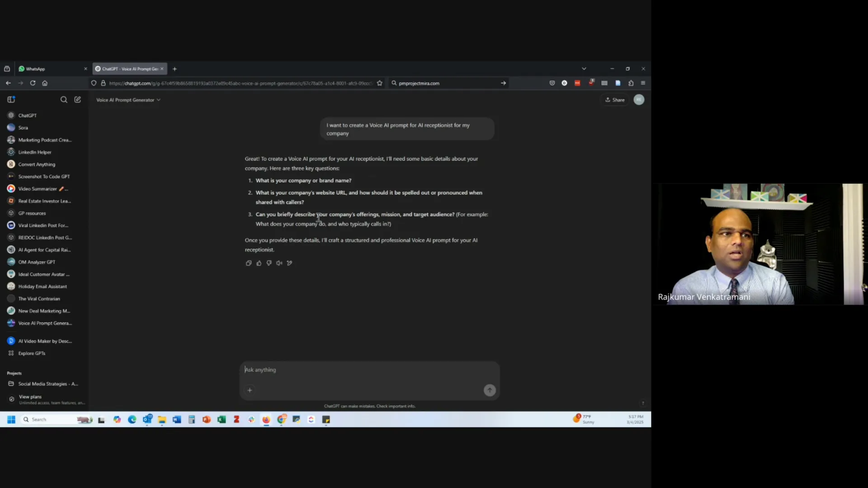Image resolution: width=868 pixels, height=488 pixels.
Task: Open the browser hamburger menu
Action: 643,83
